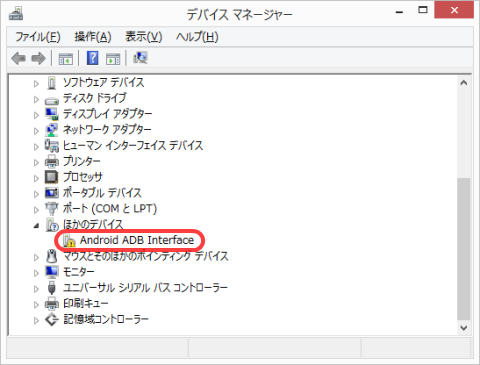The width and height of the screenshot is (480, 365).
Task: Click the プリンター printer icon
Action: pos(52,162)
